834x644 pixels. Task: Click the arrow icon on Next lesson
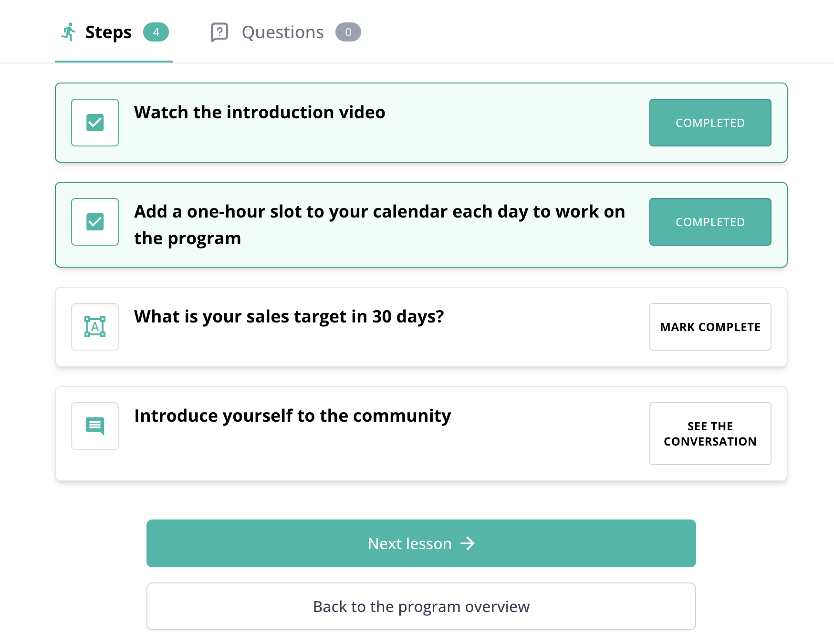click(468, 543)
